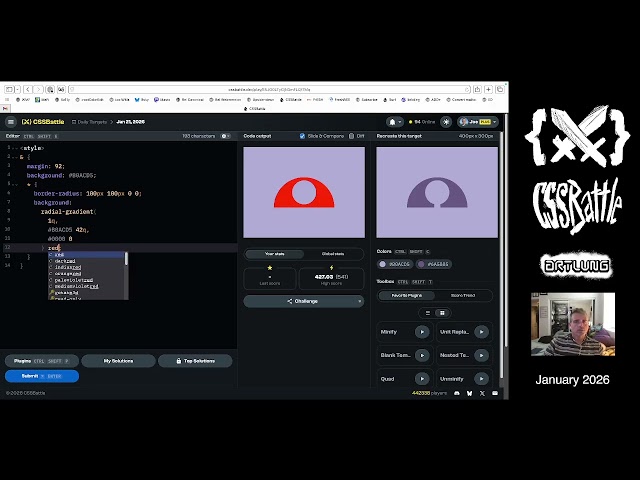Run the Unit Replace plugin play button
Screen dimensions: 640x480
click(481, 331)
